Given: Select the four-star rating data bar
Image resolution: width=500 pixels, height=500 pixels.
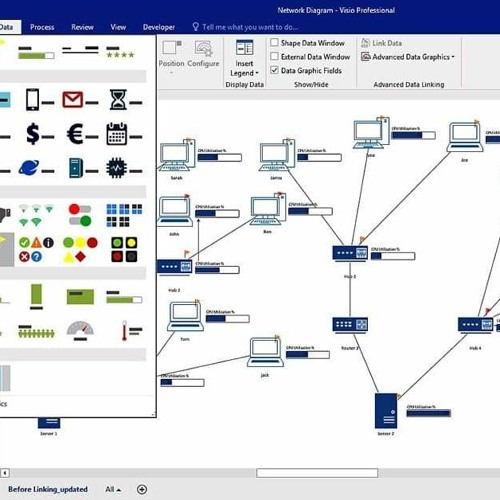Looking at the screenshot, I should (120, 52).
